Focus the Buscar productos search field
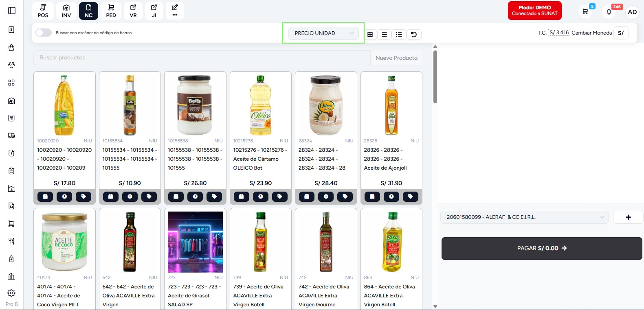The height and width of the screenshot is (310, 644). click(x=202, y=58)
